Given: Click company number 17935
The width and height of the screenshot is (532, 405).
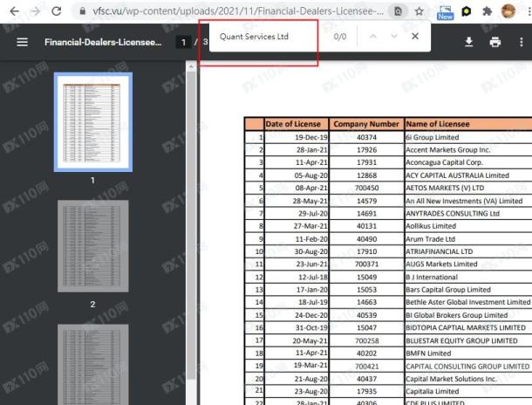Looking at the screenshot, I should 366,391.
